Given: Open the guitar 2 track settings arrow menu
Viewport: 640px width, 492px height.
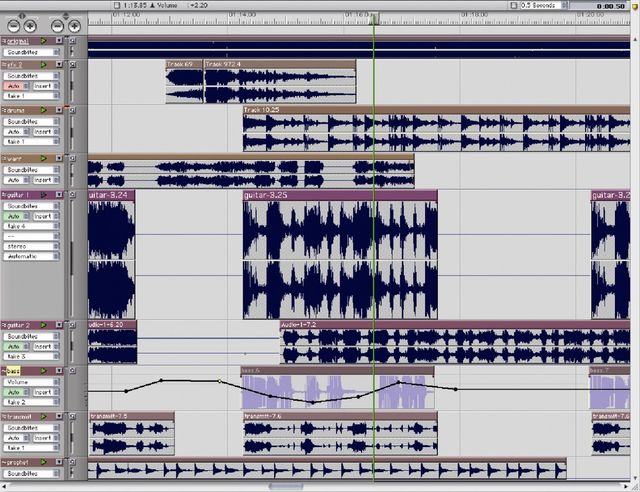Looking at the screenshot, I should pyautogui.click(x=59, y=325).
